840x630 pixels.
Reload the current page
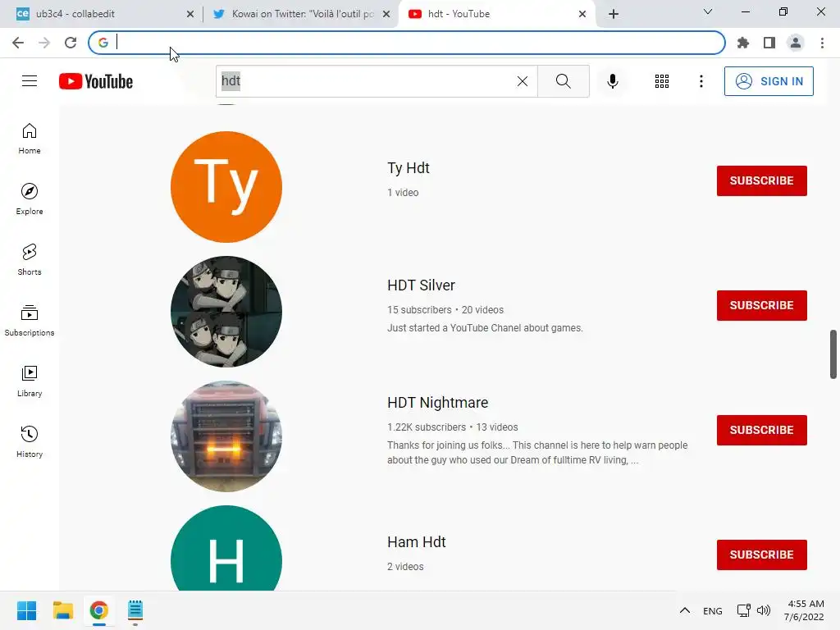71,43
